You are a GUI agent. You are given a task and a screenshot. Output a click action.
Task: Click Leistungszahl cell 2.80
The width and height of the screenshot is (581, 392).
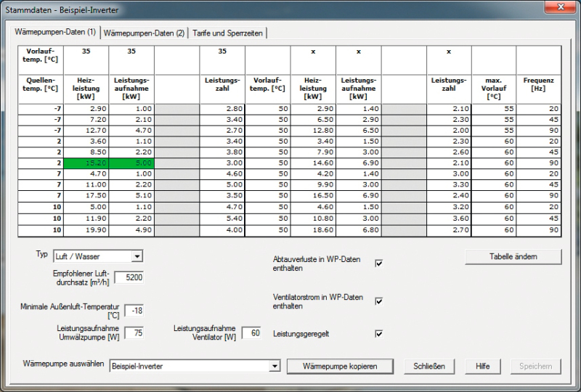[222, 109]
